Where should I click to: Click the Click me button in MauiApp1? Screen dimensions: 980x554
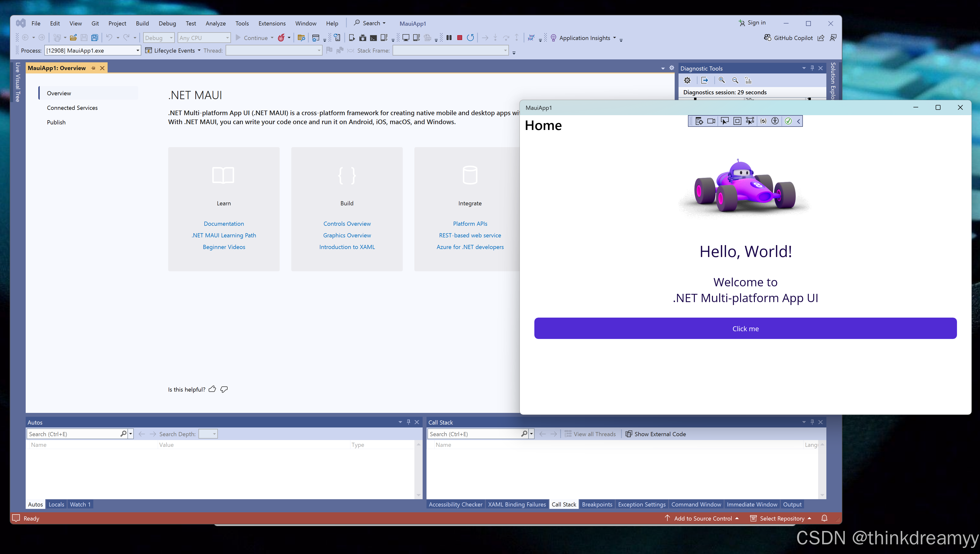pyautogui.click(x=745, y=328)
